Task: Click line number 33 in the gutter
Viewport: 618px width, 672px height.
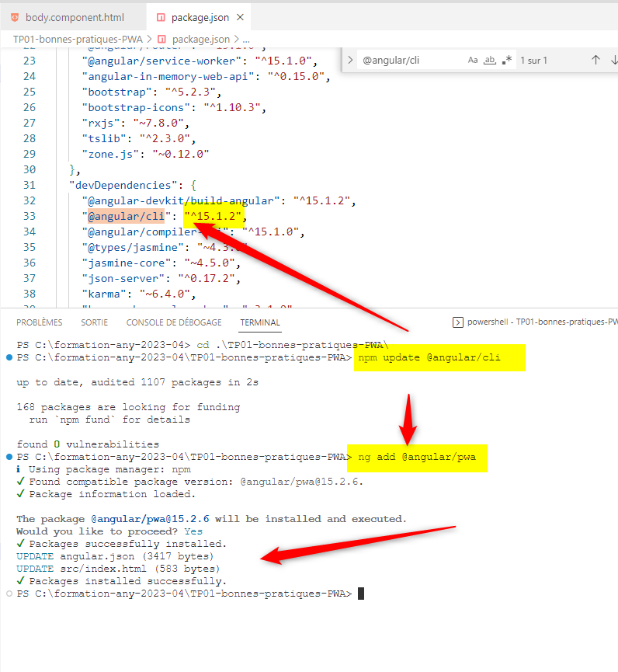Action: 30,216
